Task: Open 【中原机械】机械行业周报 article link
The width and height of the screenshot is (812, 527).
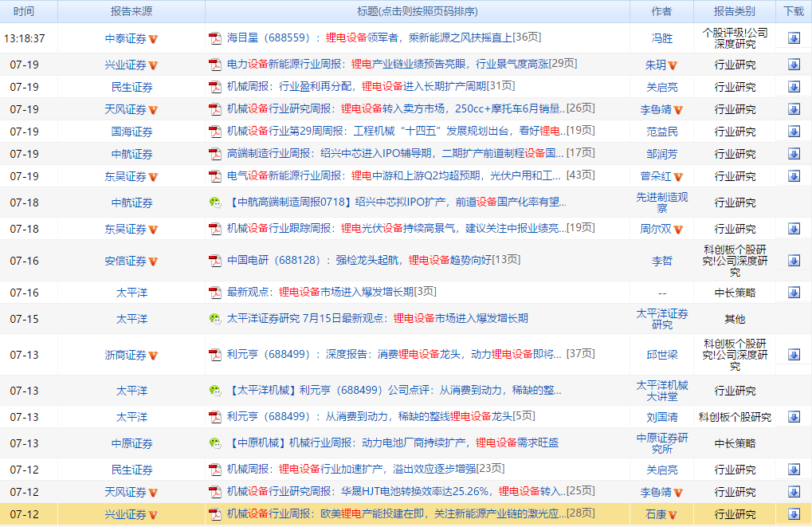Action: pyautogui.click(x=393, y=443)
